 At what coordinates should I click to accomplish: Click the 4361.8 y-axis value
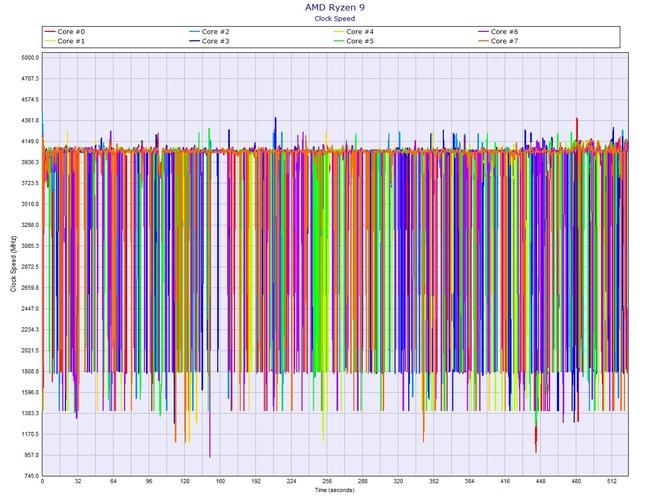(30, 120)
